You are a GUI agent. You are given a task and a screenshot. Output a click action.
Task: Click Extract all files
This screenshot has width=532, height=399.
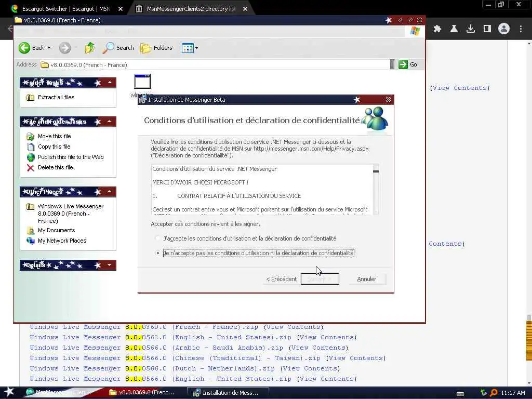click(x=56, y=97)
